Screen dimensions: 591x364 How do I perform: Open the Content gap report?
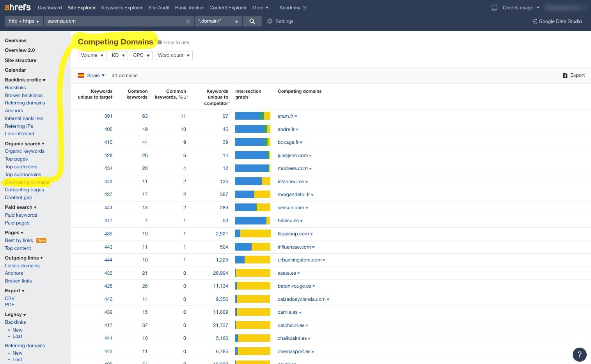point(18,198)
